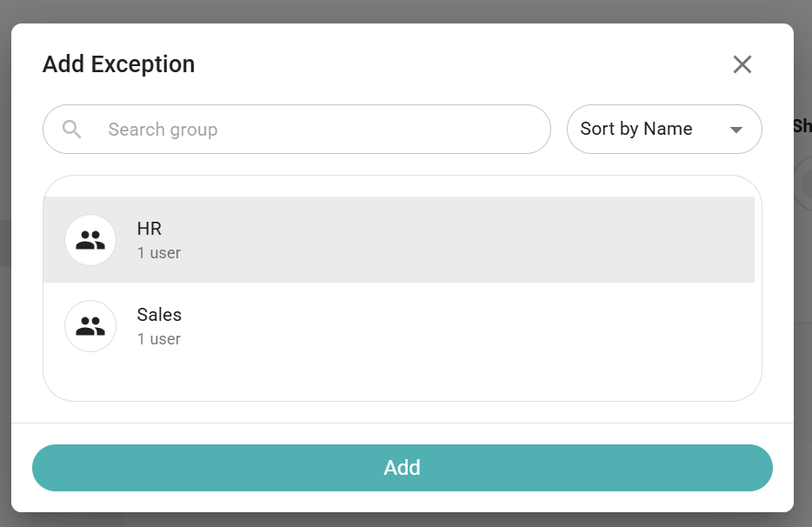Toggle the partially hidden switch behind dialog
Screen dimensions: 812x527
click(802, 183)
